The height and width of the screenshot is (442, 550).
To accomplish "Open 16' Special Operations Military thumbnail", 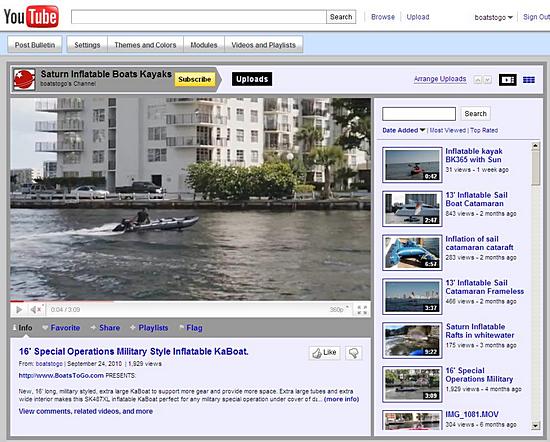I will coord(412,384).
